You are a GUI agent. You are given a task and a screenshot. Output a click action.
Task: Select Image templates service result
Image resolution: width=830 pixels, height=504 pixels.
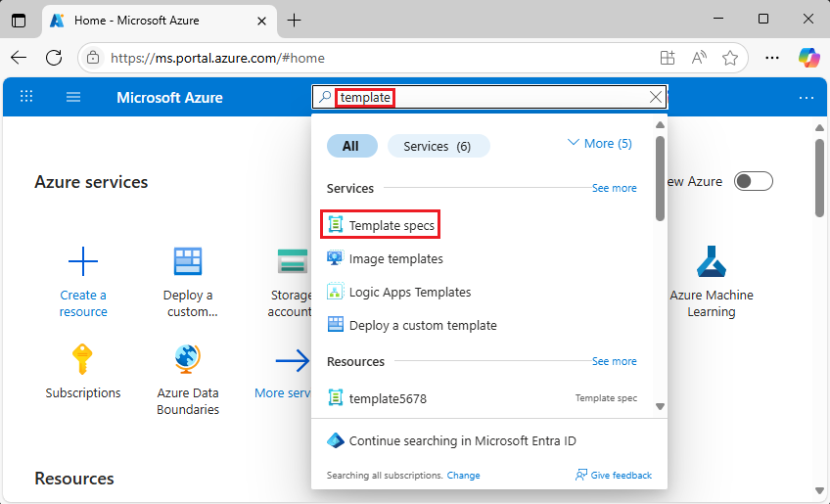[385, 259]
